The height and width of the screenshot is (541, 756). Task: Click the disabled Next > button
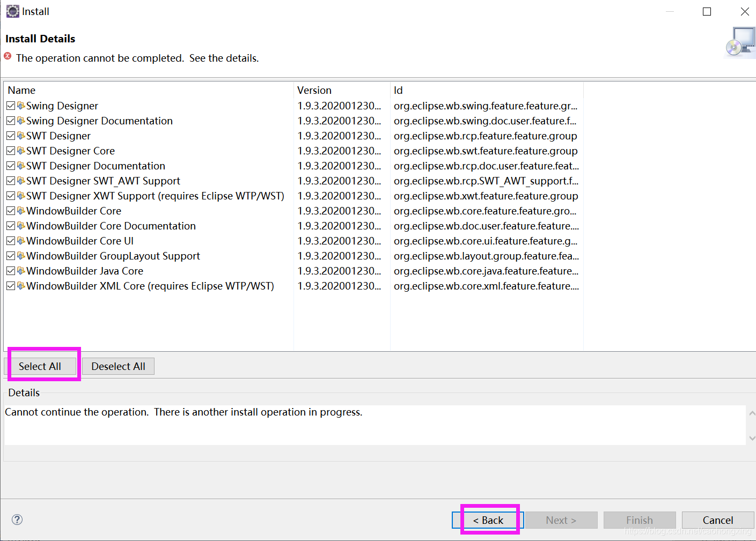[561, 520]
